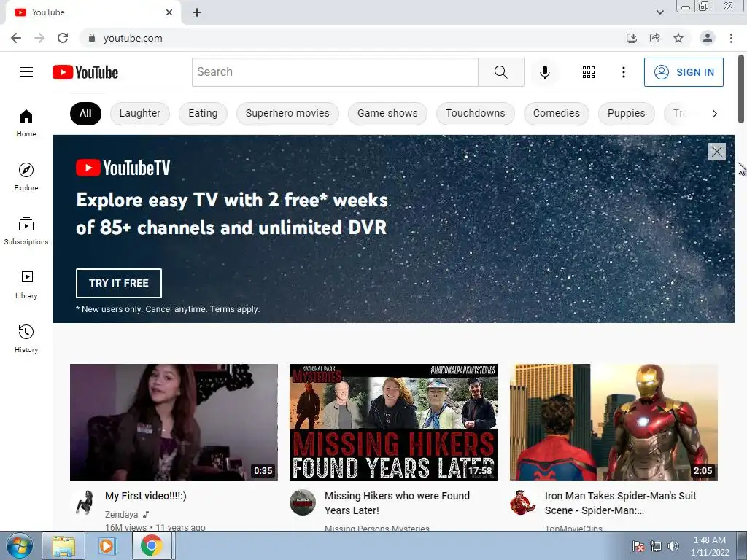Start voice search with microphone icon

click(x=544, y=72)
